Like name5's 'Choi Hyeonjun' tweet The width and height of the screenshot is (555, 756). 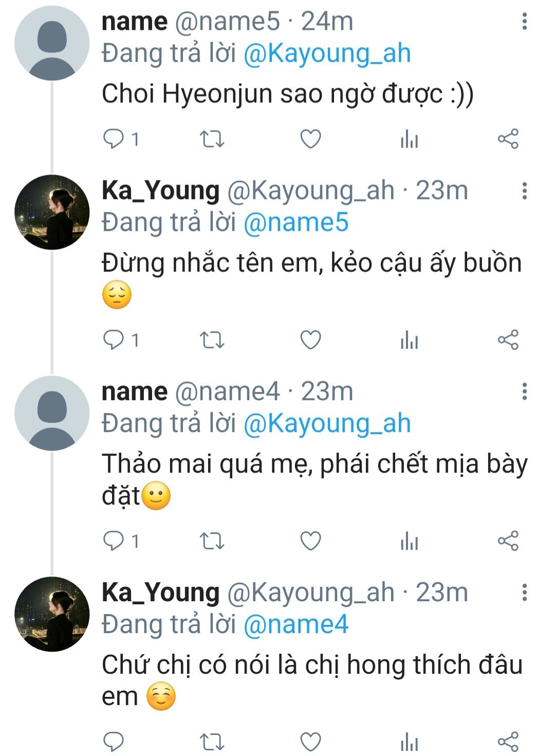(310, 139)
